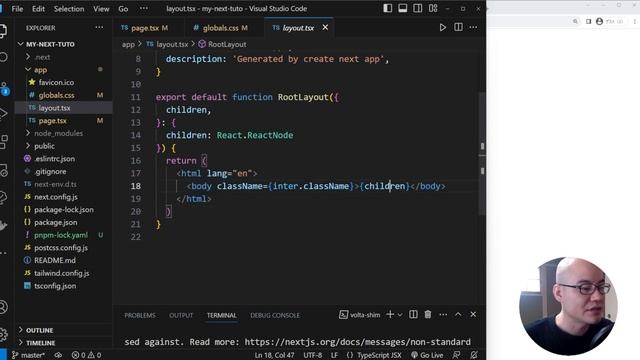Show more menu items via title bar ellipsis
Screen dimensions: 640x360
(x=144, y=9)
